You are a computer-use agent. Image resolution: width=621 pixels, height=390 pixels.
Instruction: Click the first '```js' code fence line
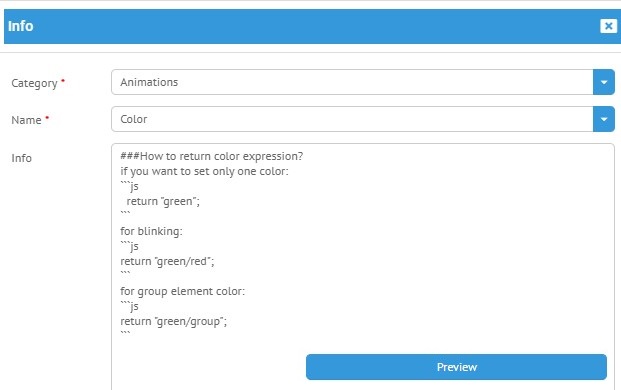tap(130, 186)
